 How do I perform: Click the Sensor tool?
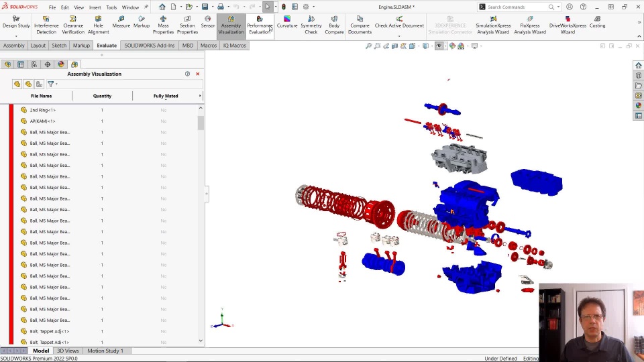point(208,22)
